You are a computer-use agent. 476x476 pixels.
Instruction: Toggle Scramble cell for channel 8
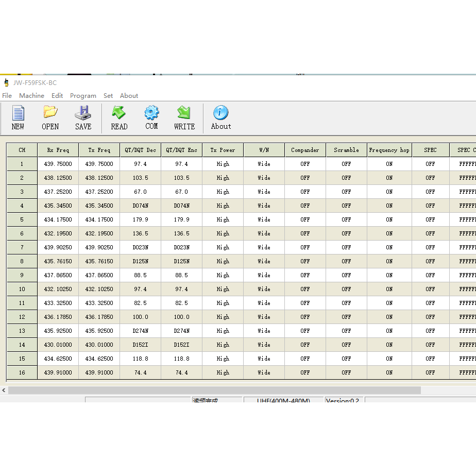click(346, 261)
